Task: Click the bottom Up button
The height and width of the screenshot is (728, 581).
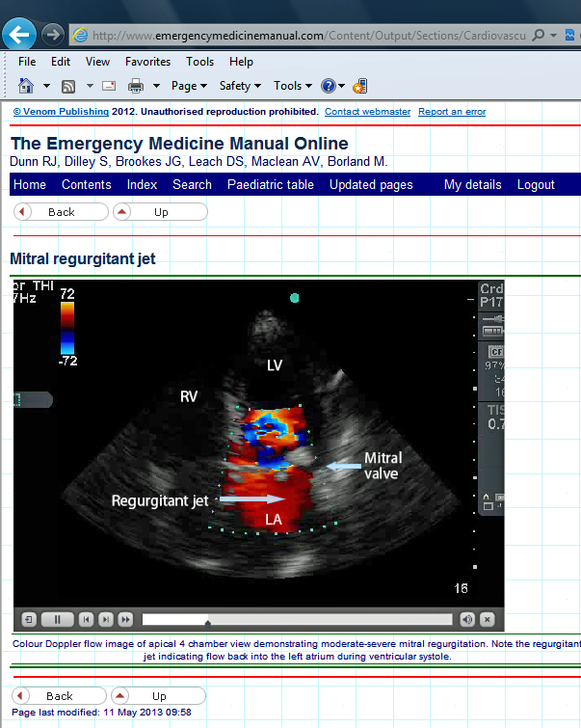Action: pos(158,696)
